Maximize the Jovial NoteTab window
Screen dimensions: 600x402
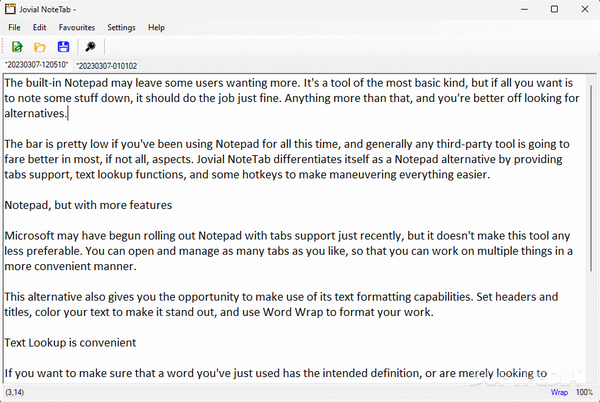point(554,9)
